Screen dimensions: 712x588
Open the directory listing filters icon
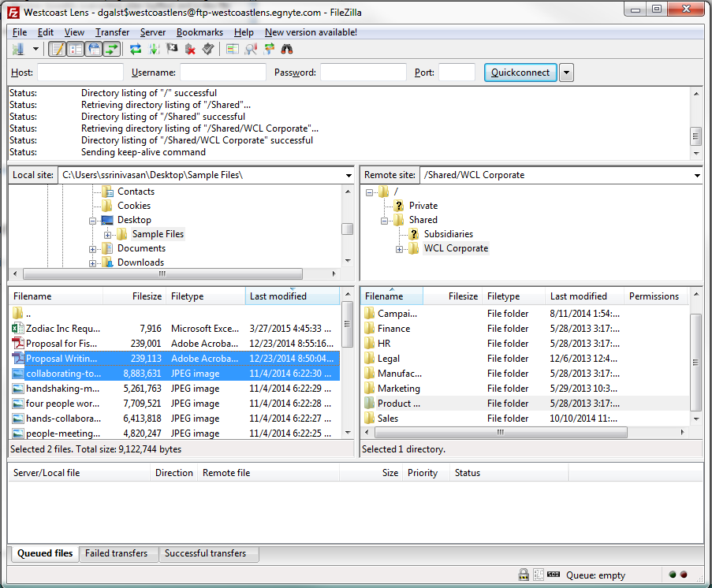(x=233, y=49)
